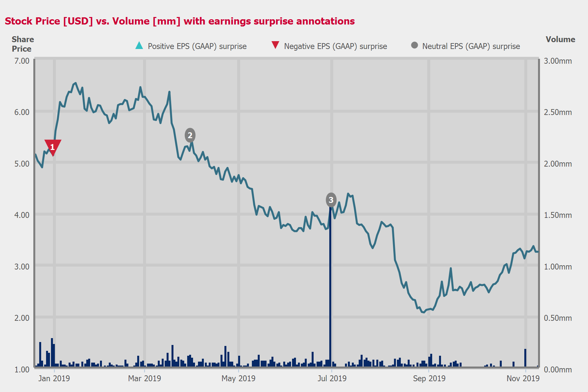Viewport: 588px width, 392px height.
Task: Click the 1.50mm volume tick
Action: click(x=558, y=215)
